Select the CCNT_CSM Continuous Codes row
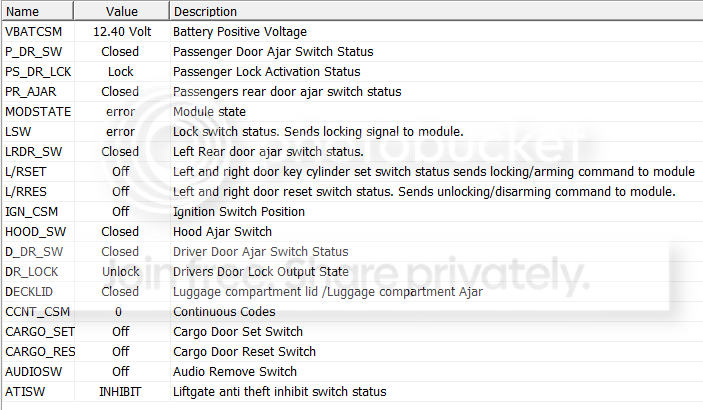The image size is (703, 410). click(x=352, y=312)
